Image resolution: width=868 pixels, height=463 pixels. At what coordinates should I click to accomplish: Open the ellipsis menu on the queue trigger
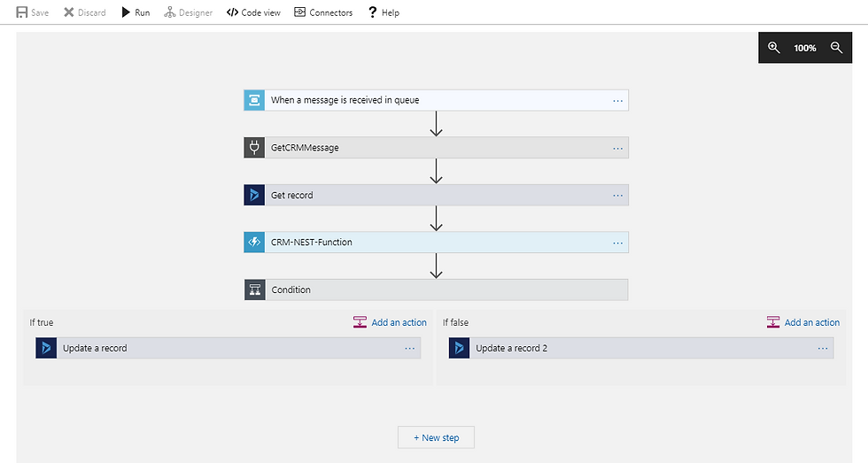[618, 101]
